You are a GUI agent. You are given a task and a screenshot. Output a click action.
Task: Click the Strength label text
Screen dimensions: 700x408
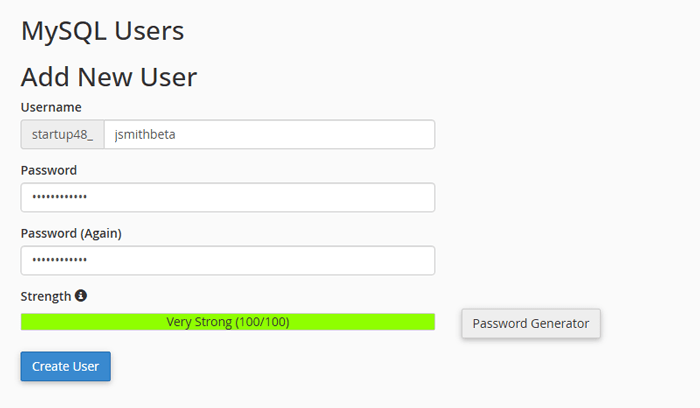(46, 296)
